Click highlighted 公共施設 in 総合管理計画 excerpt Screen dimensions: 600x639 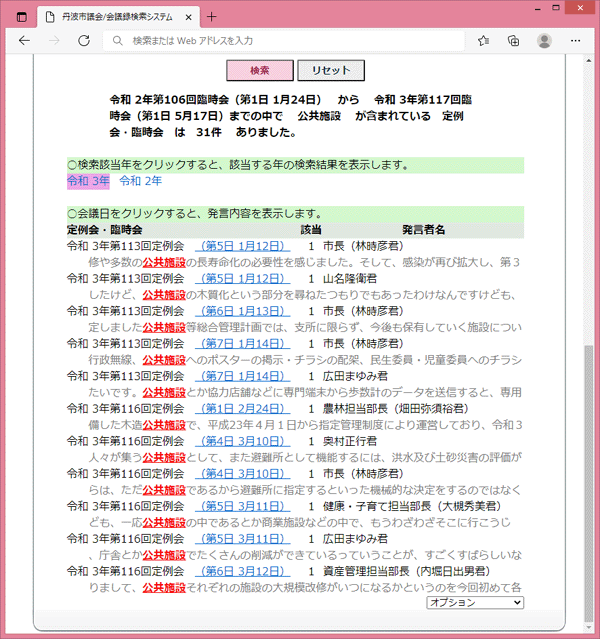click(164, 327)
